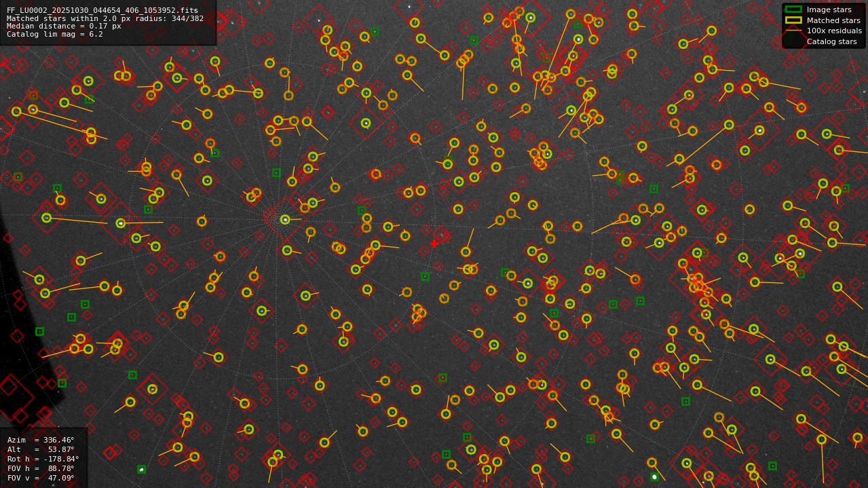This screenshot has width=868, height=488.
Task: Click the FITS file name text
Action: pos(102,11)
